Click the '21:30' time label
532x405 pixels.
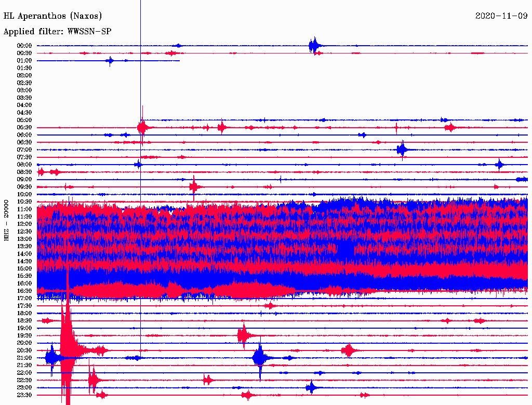24,366
